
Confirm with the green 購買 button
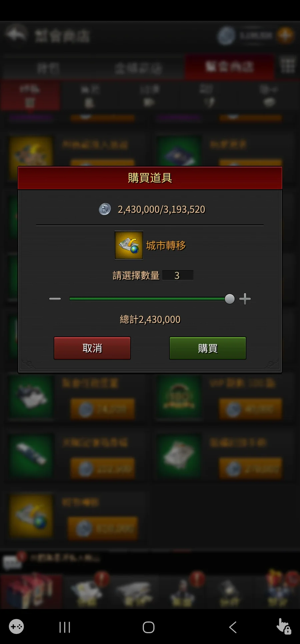(208, 348)
